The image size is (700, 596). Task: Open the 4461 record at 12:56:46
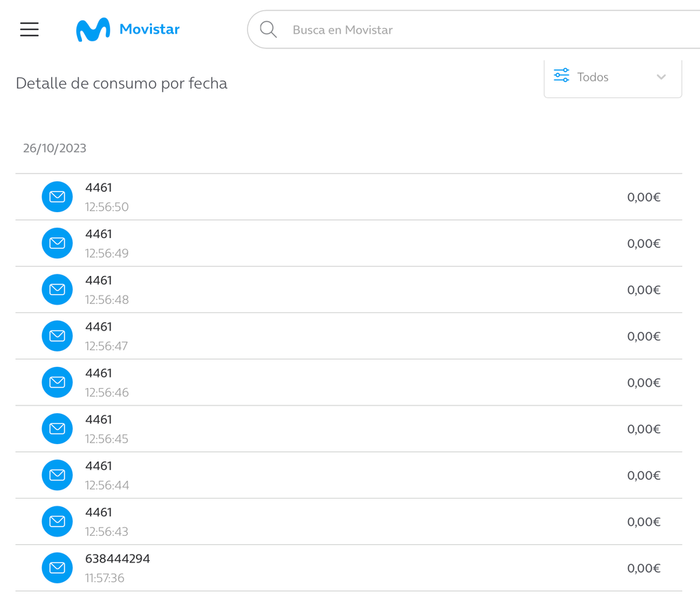click(99, 373)
